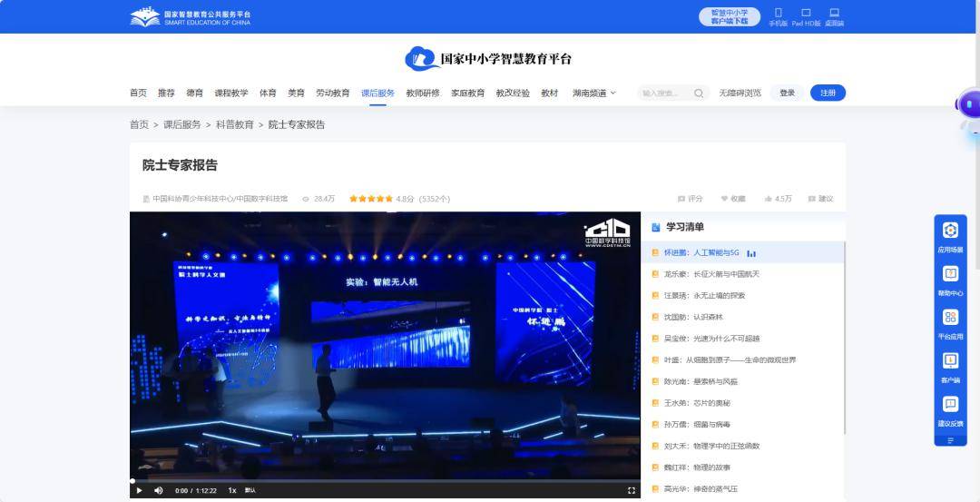Open the 1x playback speed menu
Image resolution: width=980 pixels, height=502 pixels.
click(232, 491)
